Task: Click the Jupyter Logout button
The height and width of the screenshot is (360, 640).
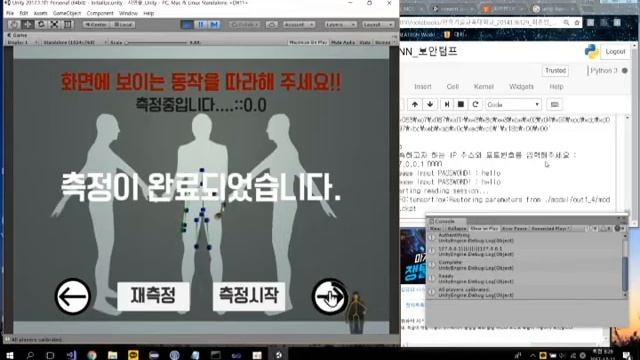Action: pyautogui.click(x=615, y=51)
